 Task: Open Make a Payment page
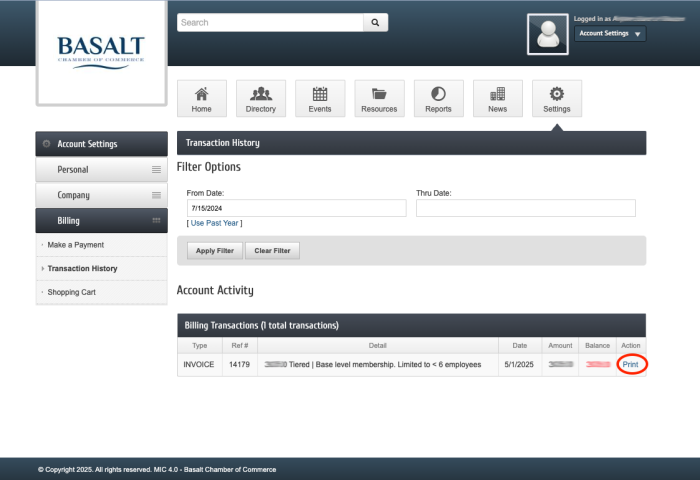(76, 245)
